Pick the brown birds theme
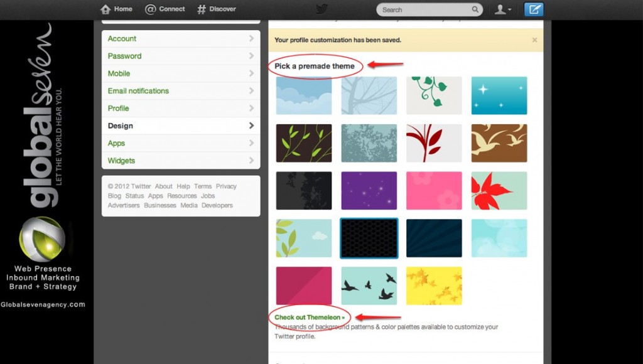This screenshot has height=364, width=643. (499, 143)
